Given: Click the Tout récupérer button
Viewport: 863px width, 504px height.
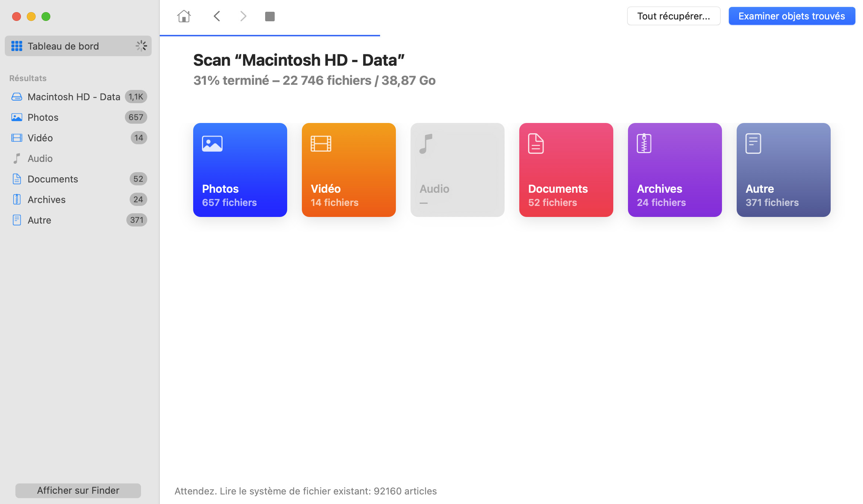Looking at the screenshot, I should click(672, 16).
